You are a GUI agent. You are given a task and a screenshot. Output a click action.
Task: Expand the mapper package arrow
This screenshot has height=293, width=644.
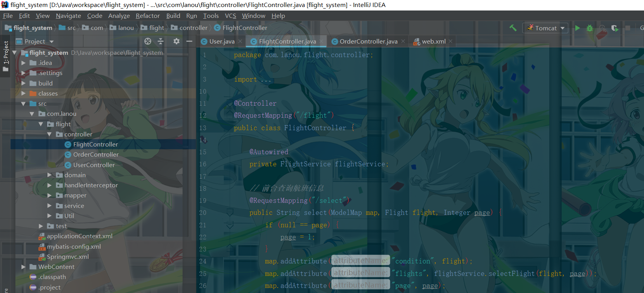click(49, 195)
